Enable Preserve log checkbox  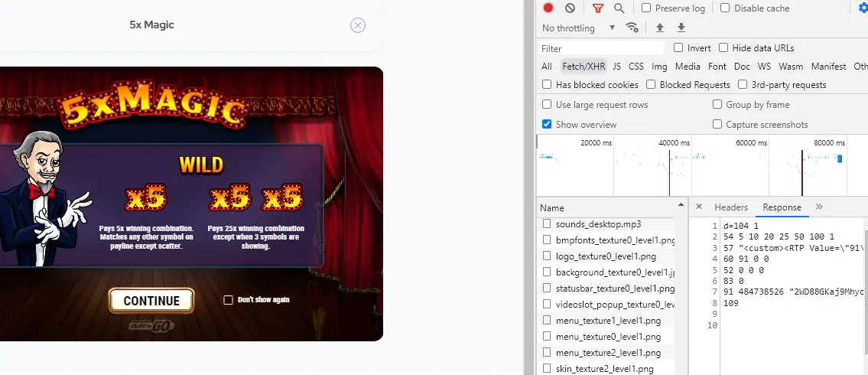[x=646, y=8]
